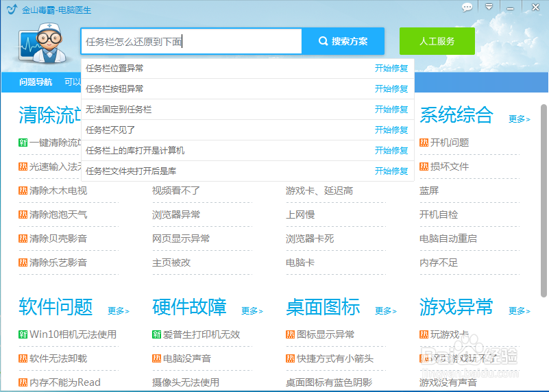Viewport: 549px width, 392px height.
Task: Open 游戏卡、延迟高 item
Action: (x=319, y=191)
